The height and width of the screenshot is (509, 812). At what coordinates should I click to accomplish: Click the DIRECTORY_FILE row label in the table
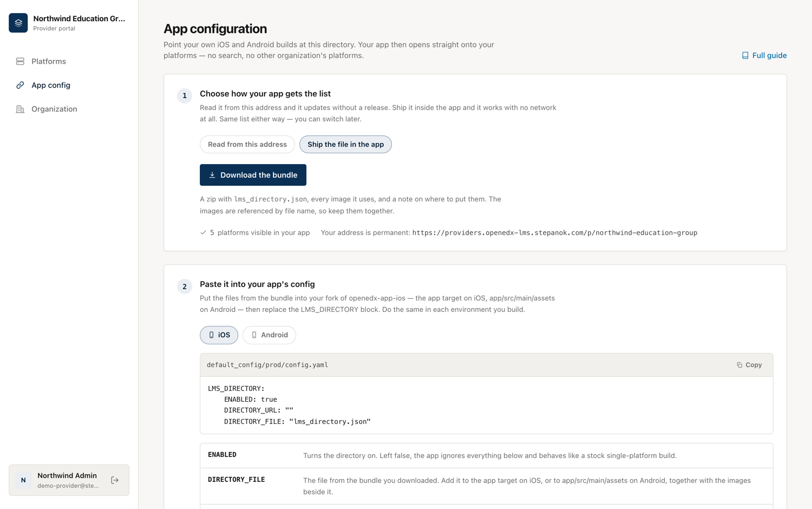236,480
